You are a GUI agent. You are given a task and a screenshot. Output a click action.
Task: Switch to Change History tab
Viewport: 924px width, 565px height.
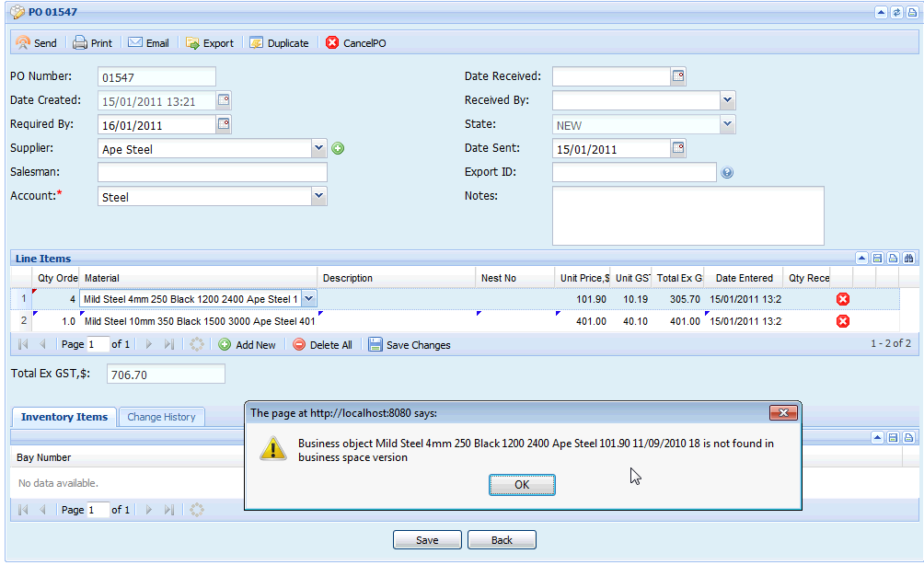(161, 417)
